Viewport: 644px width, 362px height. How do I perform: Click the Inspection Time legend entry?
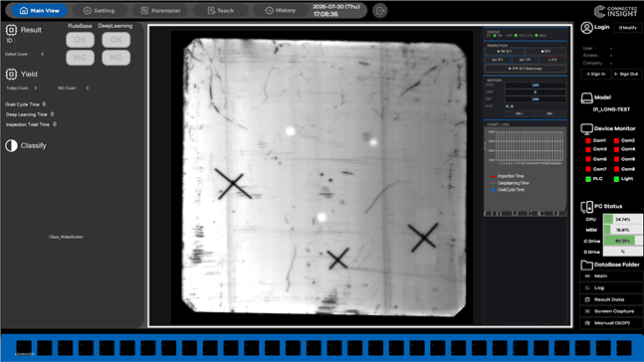click(508, 176)
